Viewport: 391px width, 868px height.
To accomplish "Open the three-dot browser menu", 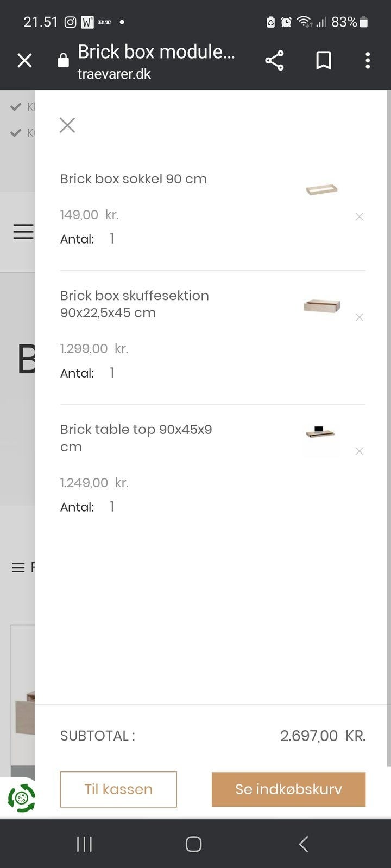I will coord(368,60).
